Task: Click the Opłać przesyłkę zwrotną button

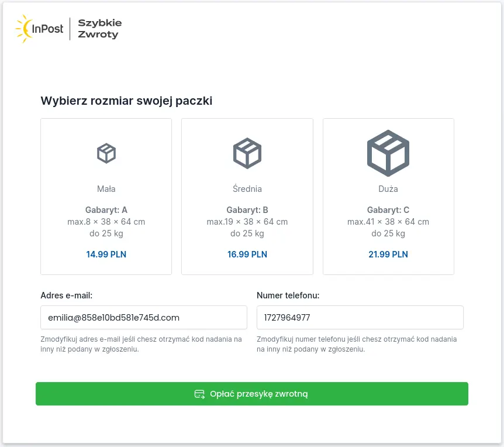Action: 251,394
